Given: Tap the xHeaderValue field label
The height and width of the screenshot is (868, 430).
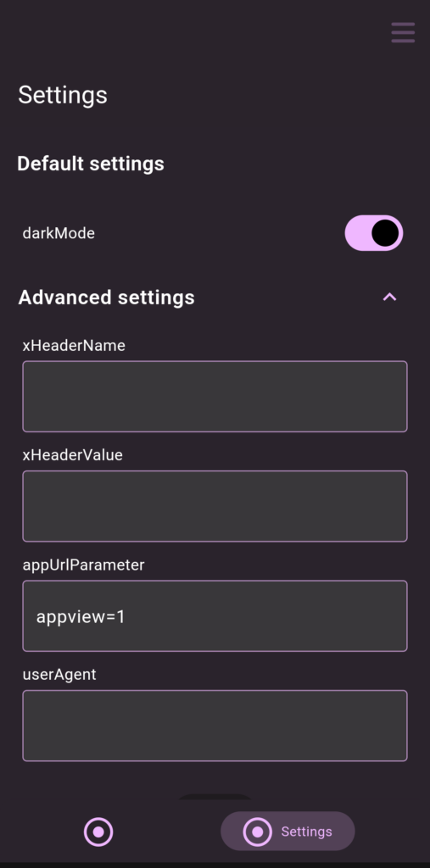Looking at the screenshot, I should [73, 455].
